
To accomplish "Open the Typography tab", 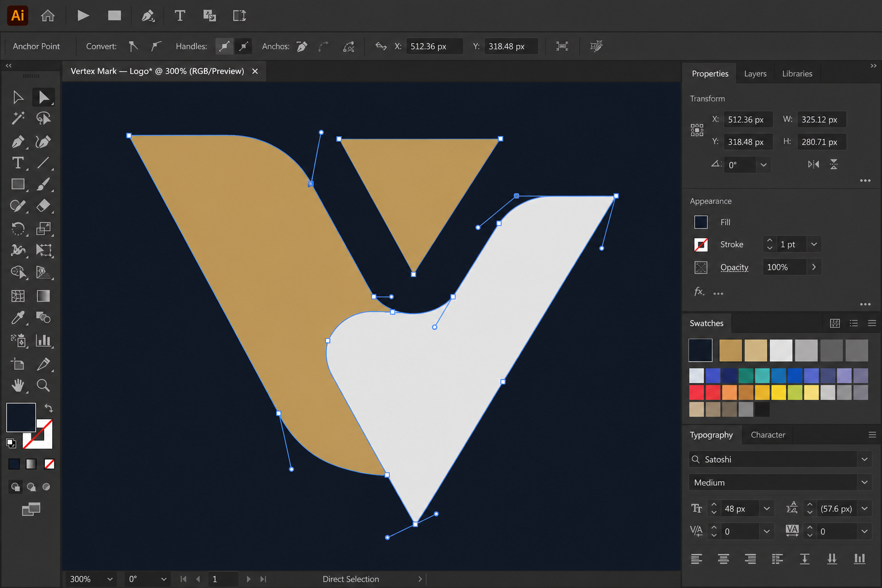I will (711, 435).
